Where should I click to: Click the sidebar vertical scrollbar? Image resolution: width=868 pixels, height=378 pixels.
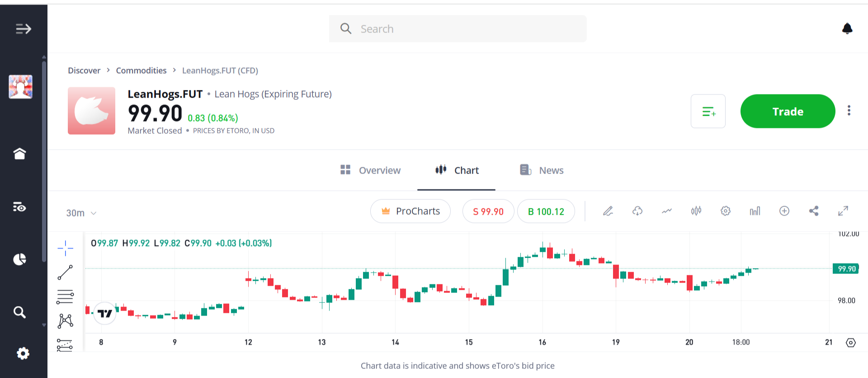coord(44,162)
